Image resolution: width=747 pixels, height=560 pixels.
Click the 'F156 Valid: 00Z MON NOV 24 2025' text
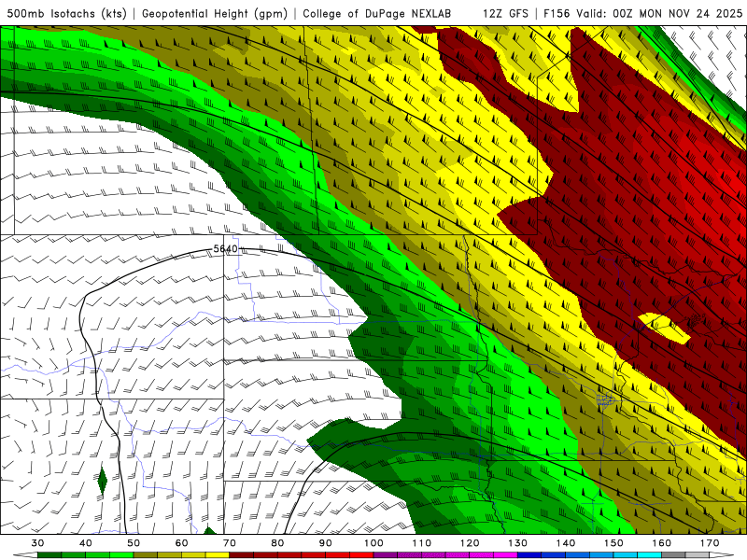pyautogui.click(x=642, y=13)
